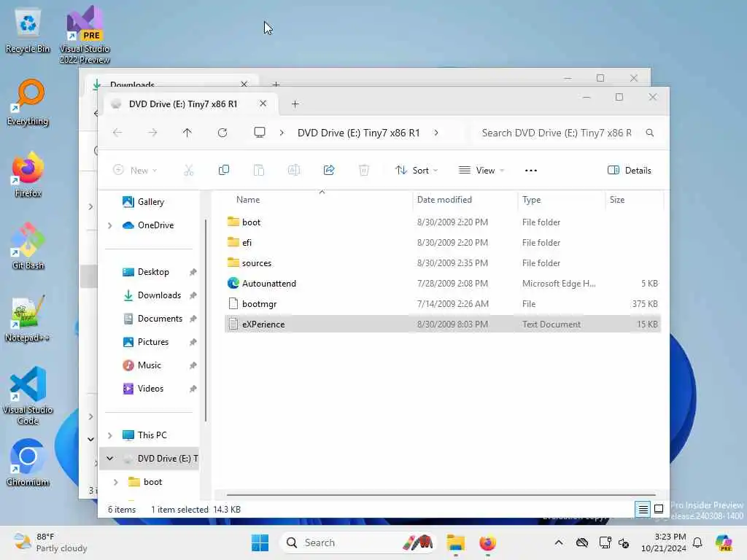Image resolution: width=747 pixels, height=560 pixels.
Task: Open the Firefox desktop shortcut
Action: point(28,175)
